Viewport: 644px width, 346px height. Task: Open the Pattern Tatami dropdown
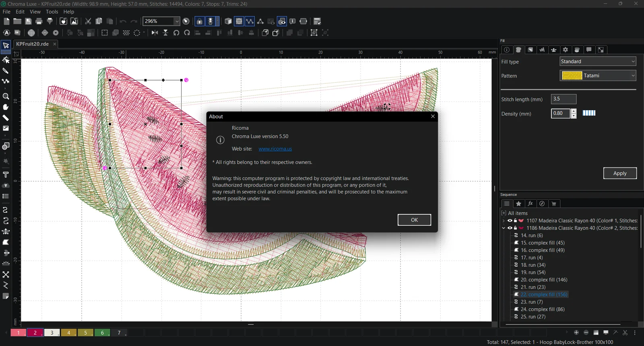598,75
